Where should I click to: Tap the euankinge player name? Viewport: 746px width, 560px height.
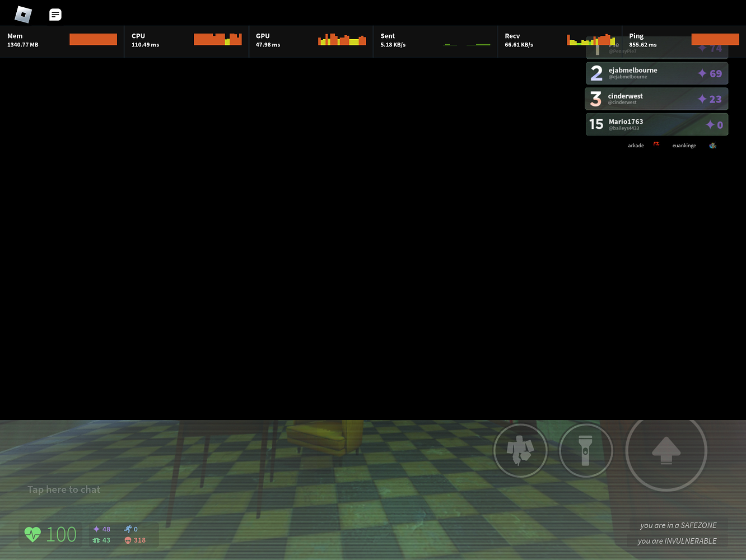(x=684, y=146)
